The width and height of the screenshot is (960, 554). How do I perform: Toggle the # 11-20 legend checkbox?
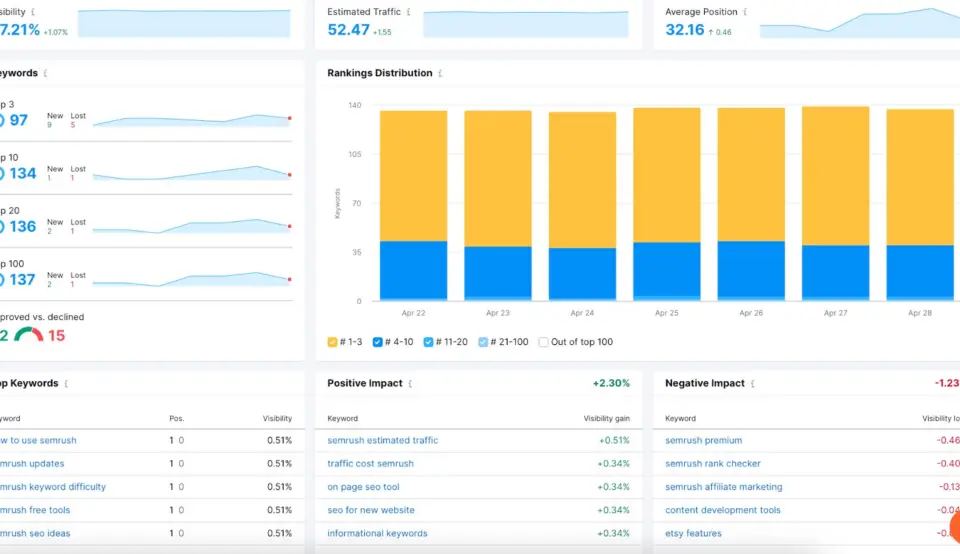click(x=429, y=342)
